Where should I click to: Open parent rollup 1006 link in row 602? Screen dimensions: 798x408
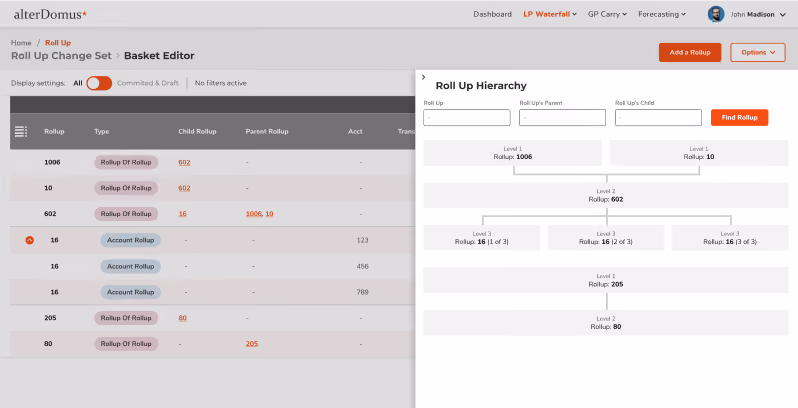click(253, 214)
